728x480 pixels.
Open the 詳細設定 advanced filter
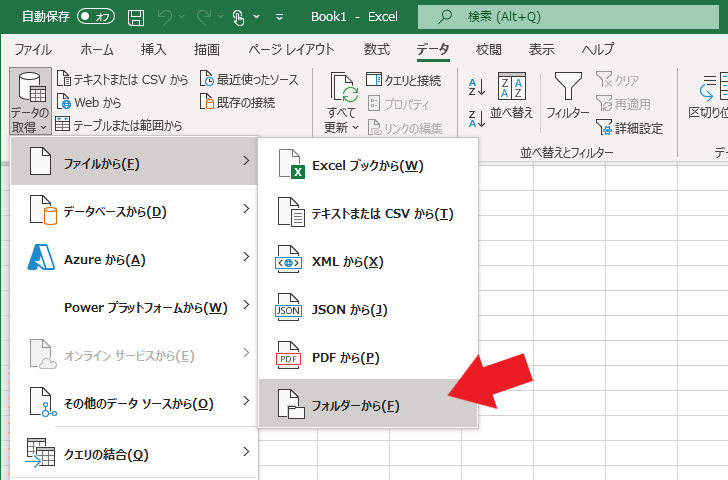(629, 128)
